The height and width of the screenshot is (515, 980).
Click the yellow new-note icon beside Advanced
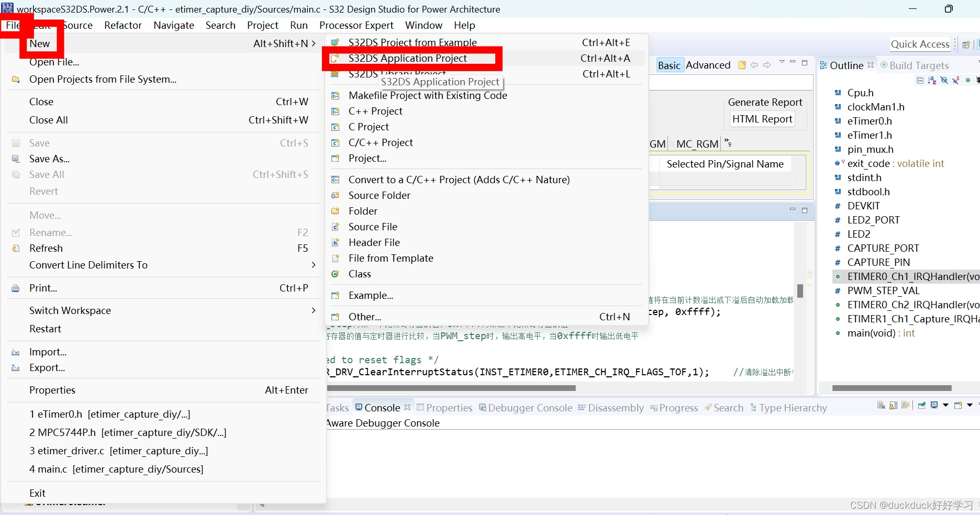742,65
